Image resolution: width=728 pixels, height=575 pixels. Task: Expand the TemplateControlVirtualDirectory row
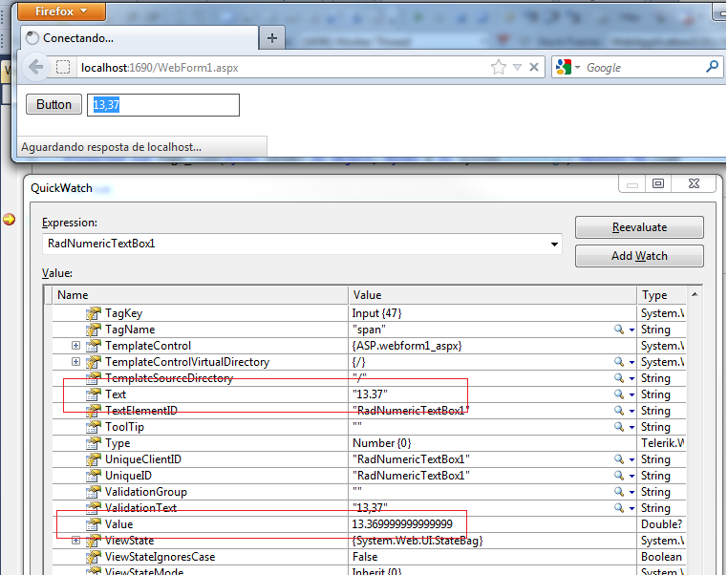pyautogui.click(x=75, y=362)
